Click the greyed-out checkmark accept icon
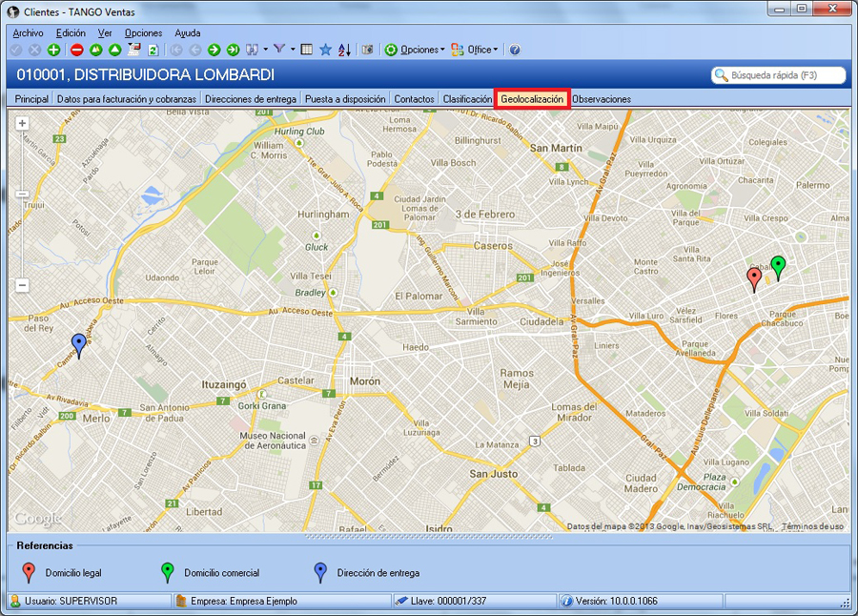This screenshot has width=858, height=616. click(16, 50)
